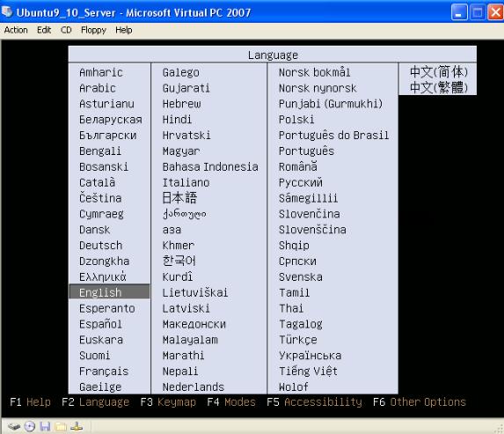The height and width of the screenshot is (434, 504).
Task: Click F5 Accessibility option
Action: coord(314,401)
